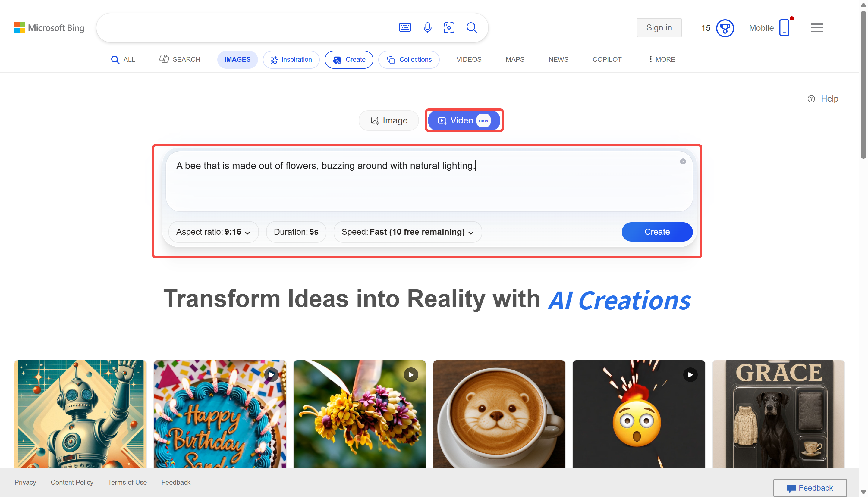Screen dimensions: 868x497
Task: Open Help via the question mark icon
Action: point(812,99)
